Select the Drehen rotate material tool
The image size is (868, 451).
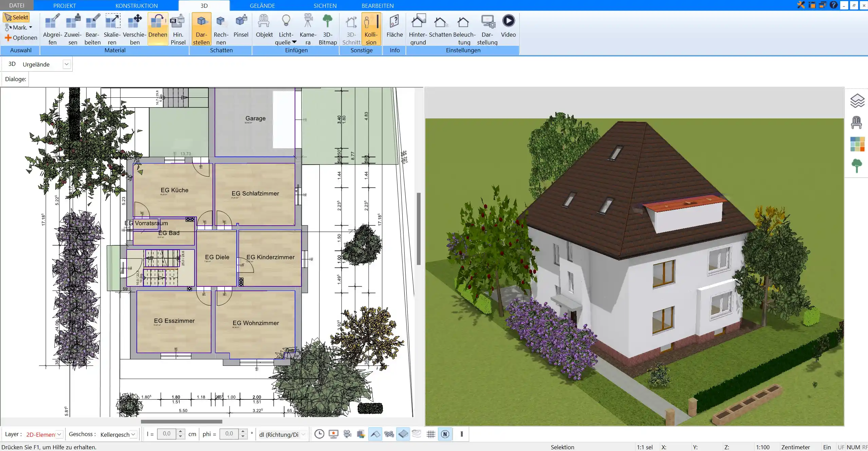(158, 29)
